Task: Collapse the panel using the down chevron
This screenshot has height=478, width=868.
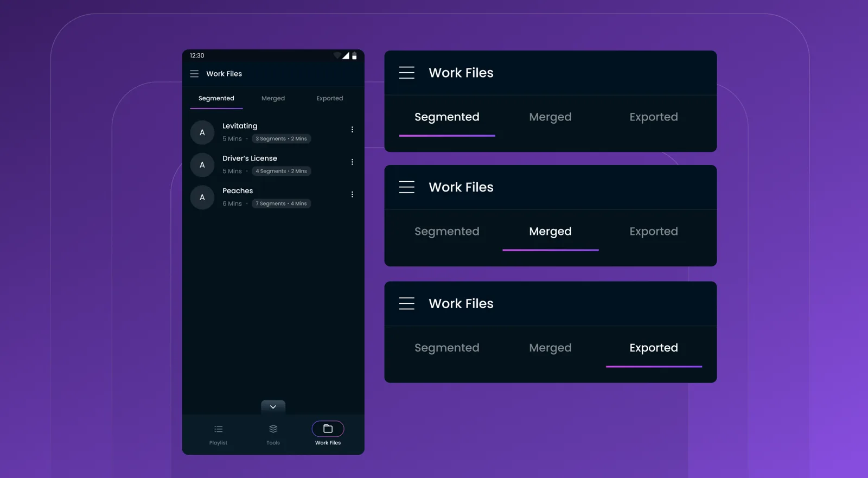Action: coord(273,407)
